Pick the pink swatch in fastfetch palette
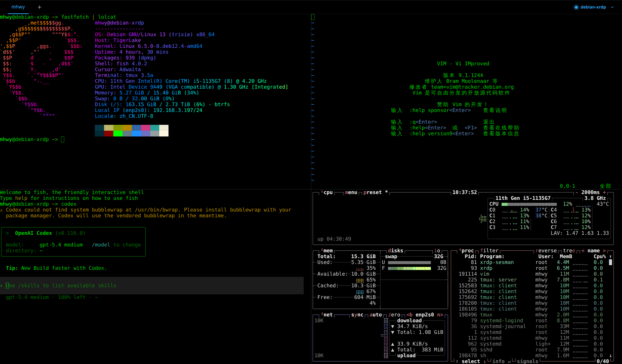The image size is (622, 364). coord(146,128)
